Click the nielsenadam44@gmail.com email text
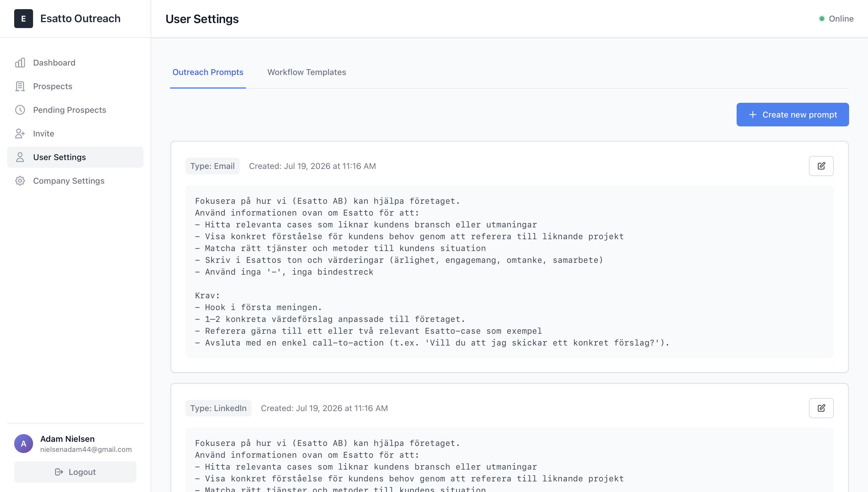 [86, 449]
